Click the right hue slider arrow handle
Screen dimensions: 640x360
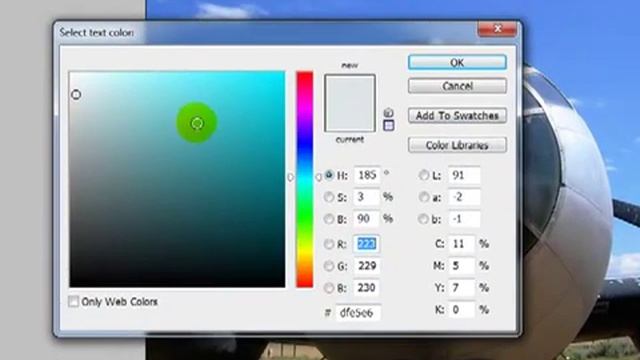coord(319,177)
